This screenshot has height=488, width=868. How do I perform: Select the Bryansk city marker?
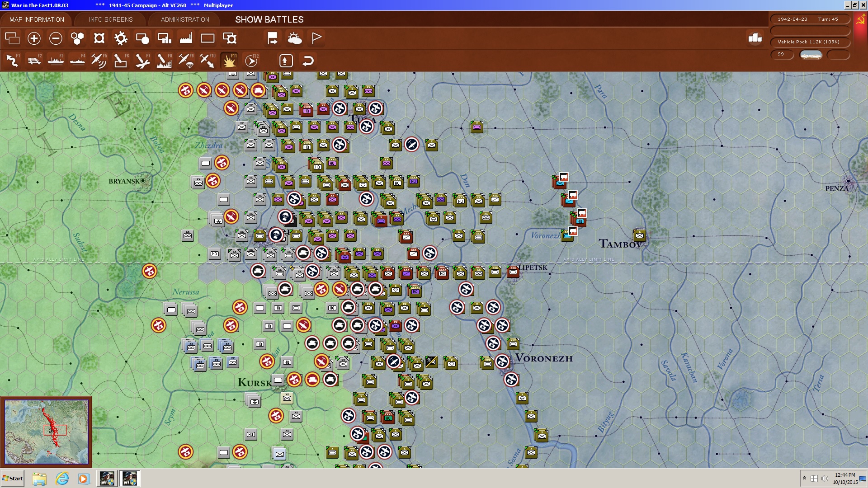tap(143, 181)
